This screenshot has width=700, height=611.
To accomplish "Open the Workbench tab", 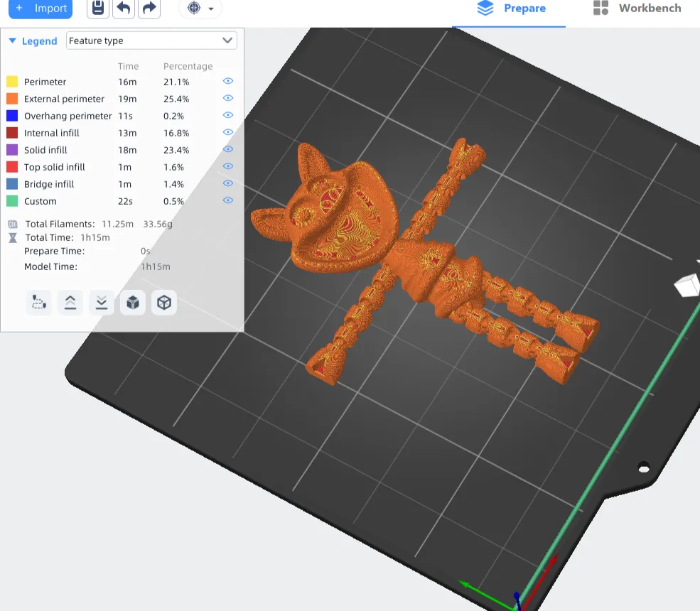I will 637,8.
